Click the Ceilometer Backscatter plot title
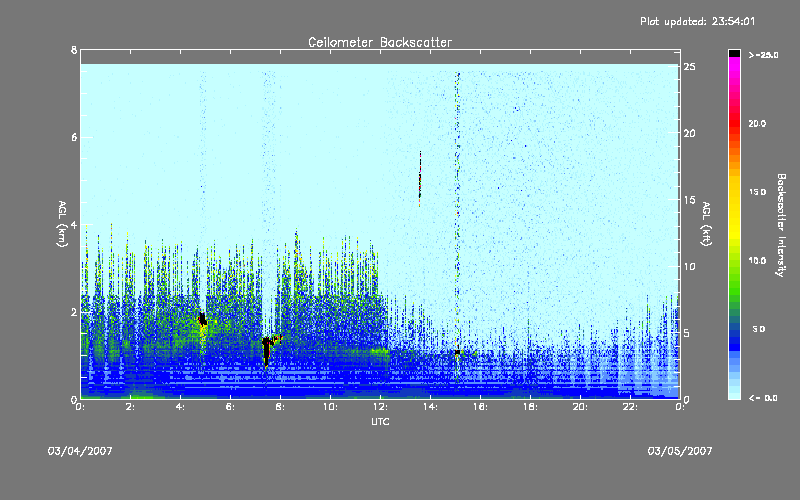The width and height of the screenshot is (800, 500). click(x=380, y=42)
